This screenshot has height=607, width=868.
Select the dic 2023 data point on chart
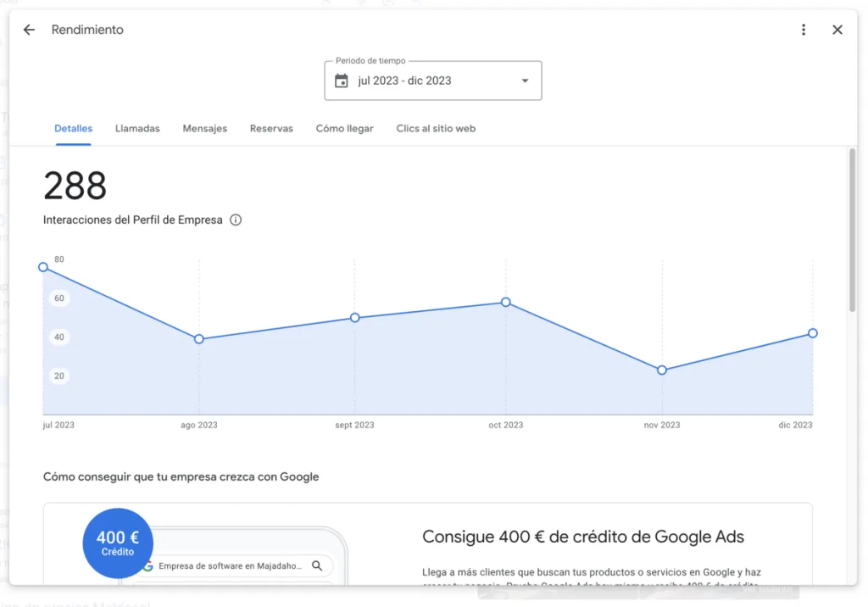[x=812, y=333]
